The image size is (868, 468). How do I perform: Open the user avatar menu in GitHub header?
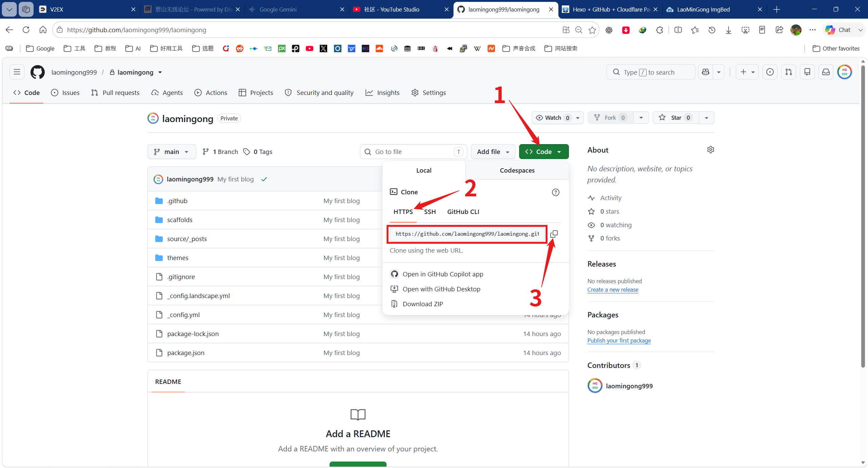point(844,72)
